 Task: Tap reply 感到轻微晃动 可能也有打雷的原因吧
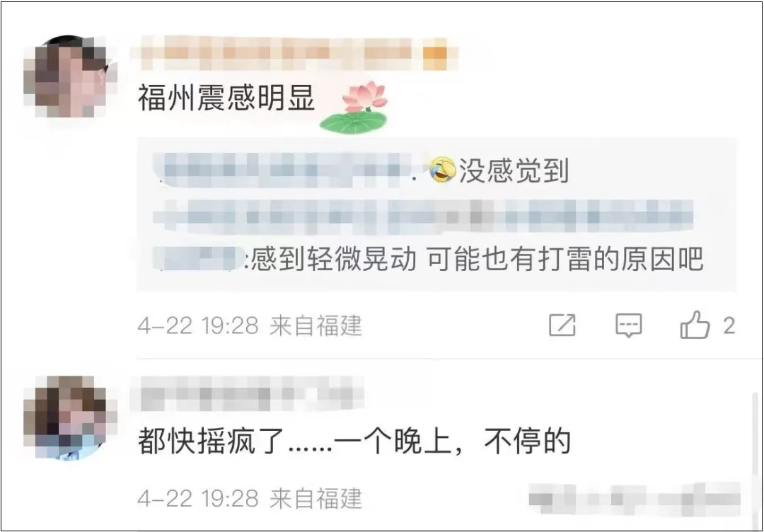point(477,259)
